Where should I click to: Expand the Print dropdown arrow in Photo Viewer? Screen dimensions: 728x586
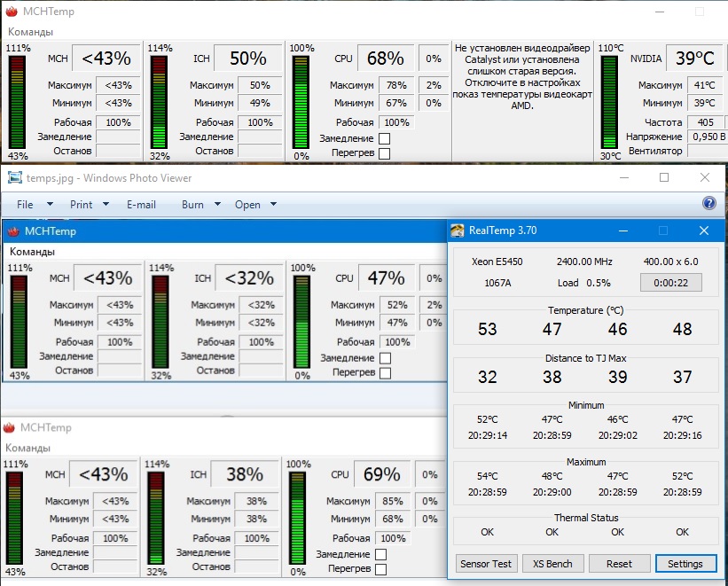point(106,204)
